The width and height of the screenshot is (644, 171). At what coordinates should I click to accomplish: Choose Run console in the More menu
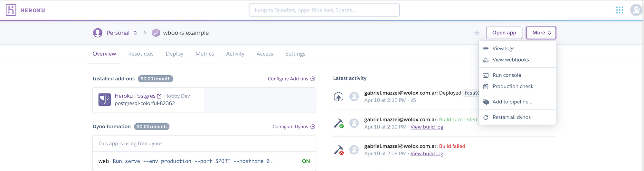tap(517, 75)
